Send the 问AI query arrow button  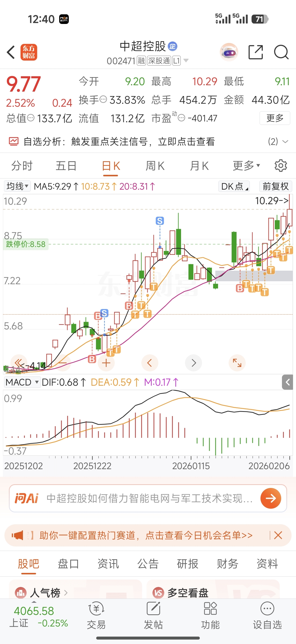point(271,498)
